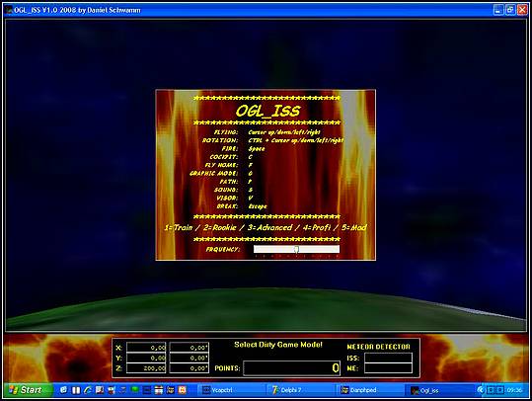Open the Windows Start menu
This screenshot has width=532, height=401.
pyautogui.click(x=29, y=390)
